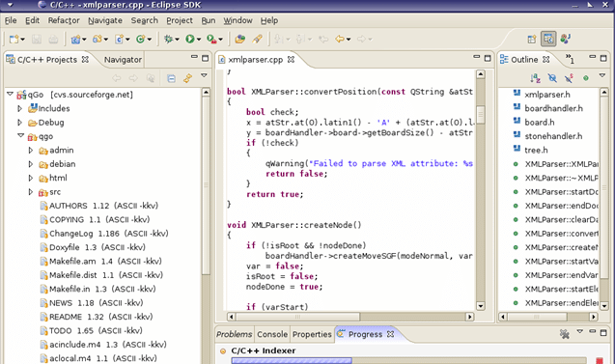This screenshot has height=364, width=615.
Task: Click the New source folder icon
Action: coord(98,40)
